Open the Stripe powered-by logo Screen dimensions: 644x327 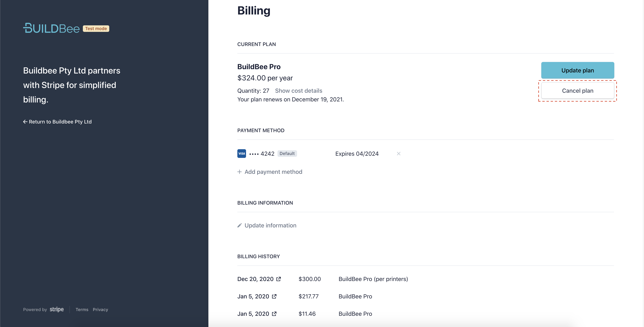tap(57, 309)
